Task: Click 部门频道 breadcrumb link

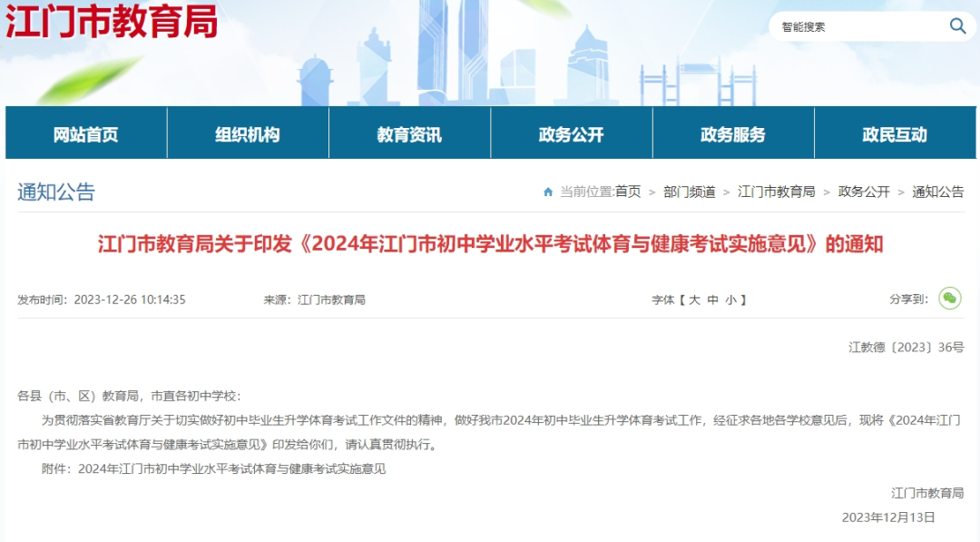Action: click(x=689, y=192)
